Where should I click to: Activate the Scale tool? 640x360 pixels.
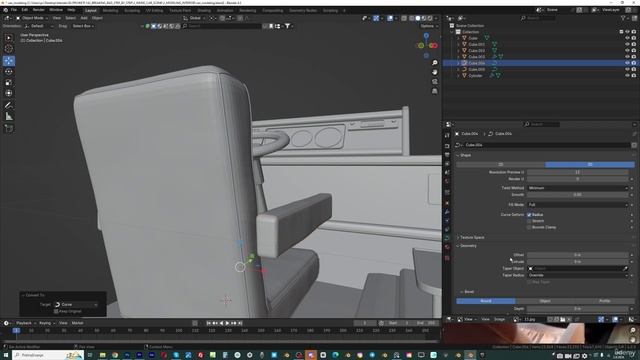9,83
